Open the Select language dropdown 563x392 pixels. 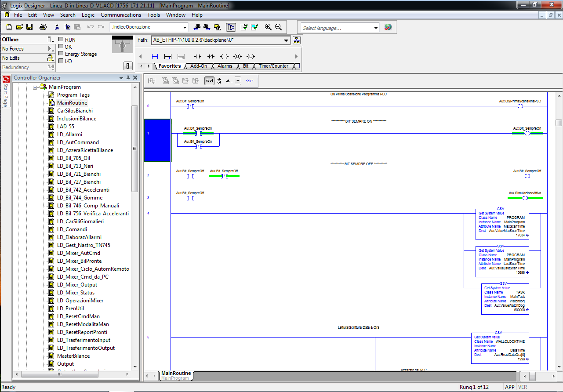click(x=376, y=28)
